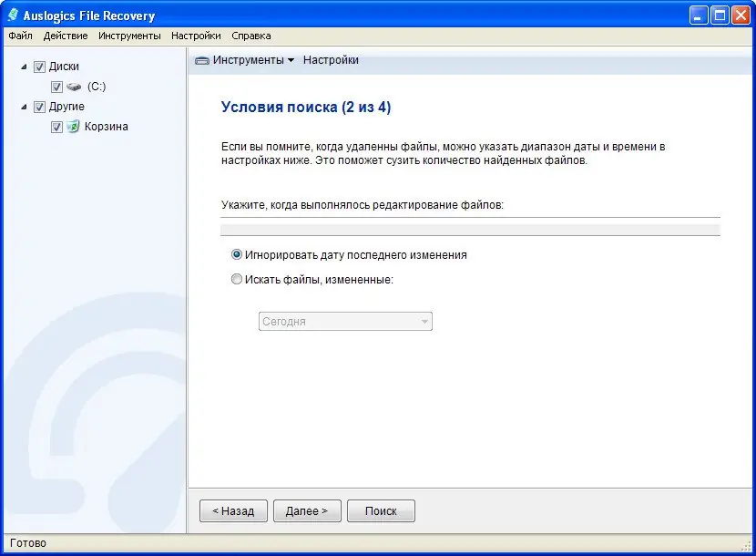Open the Справка menu
This screenshot has width=756, height=556.
click(251, 36)
